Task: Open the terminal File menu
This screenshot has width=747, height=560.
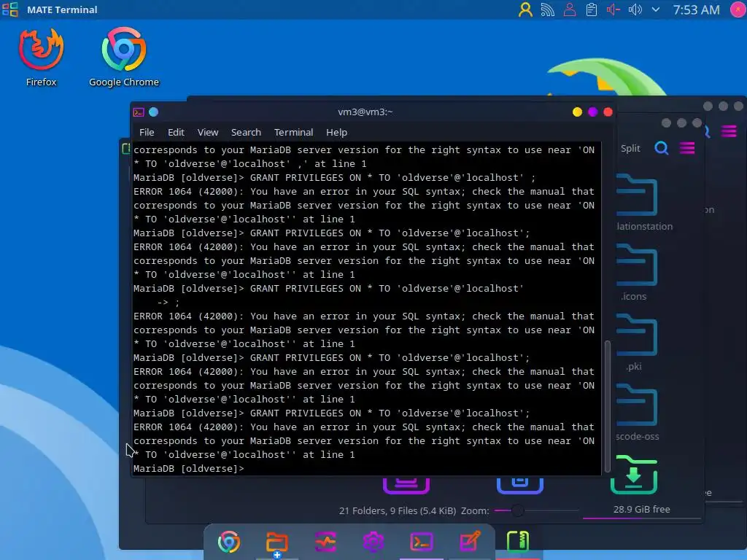Action: (x=146, y=133)
